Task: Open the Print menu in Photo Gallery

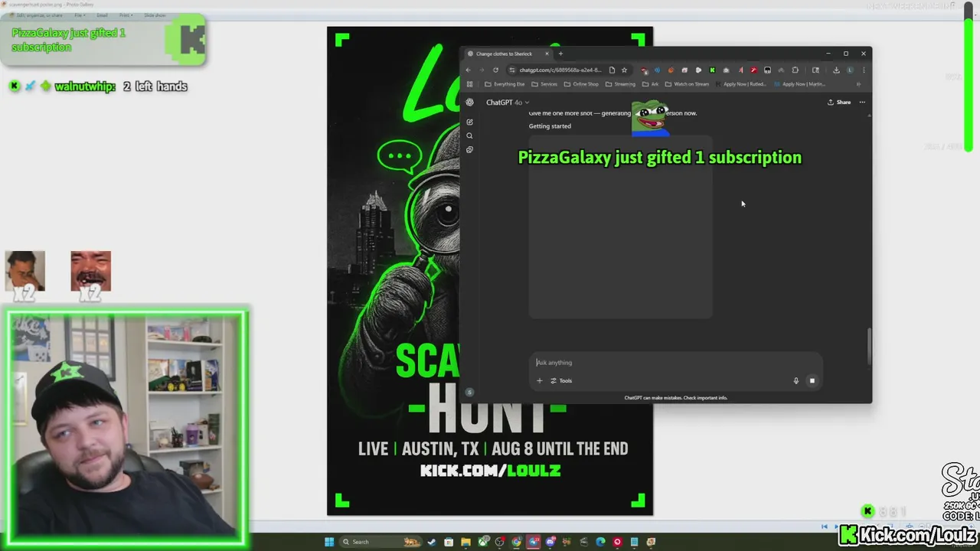Action: tap(125, 15)
